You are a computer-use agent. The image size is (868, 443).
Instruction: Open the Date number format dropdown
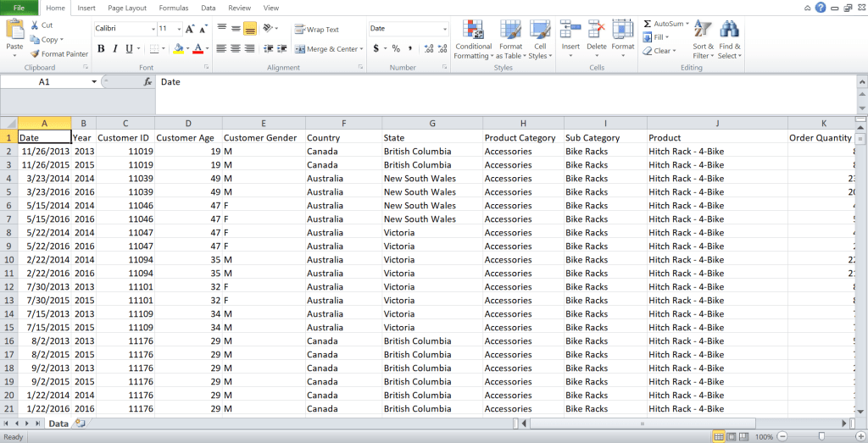point(444,29)
